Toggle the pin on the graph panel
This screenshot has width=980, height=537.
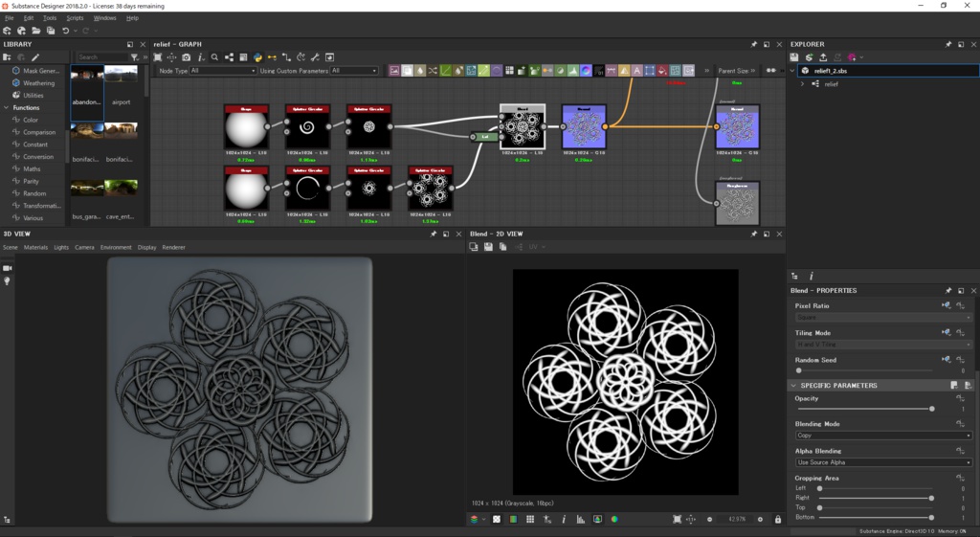754,44
